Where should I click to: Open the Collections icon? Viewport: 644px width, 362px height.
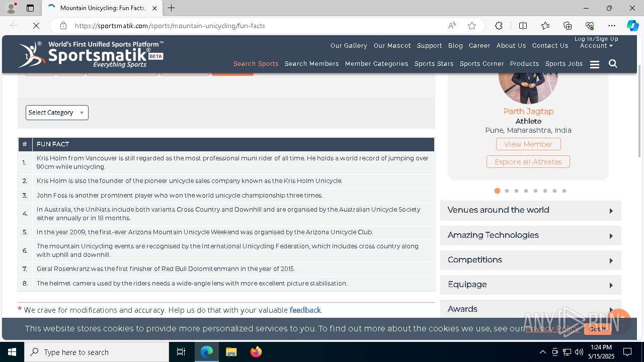click(x=568, y=26)
